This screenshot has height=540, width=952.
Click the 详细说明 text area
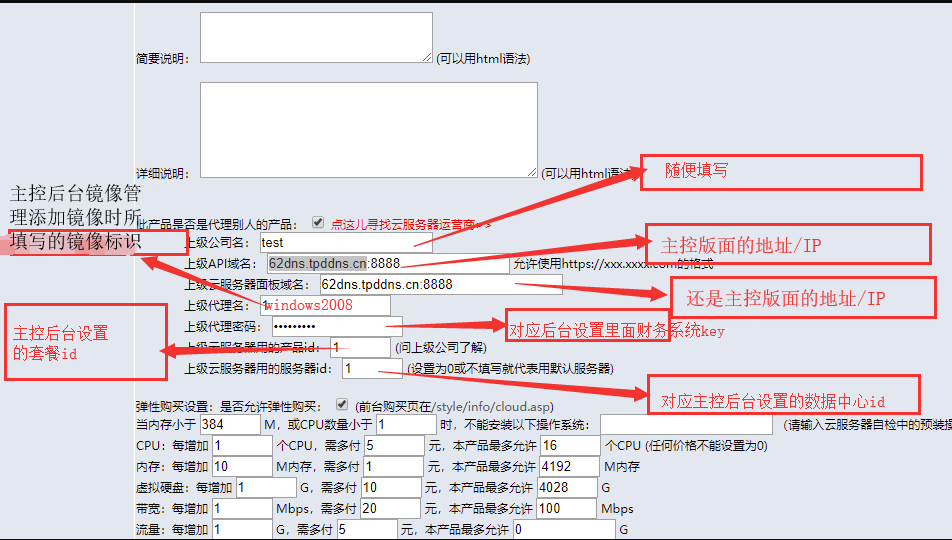pos(369,130)
